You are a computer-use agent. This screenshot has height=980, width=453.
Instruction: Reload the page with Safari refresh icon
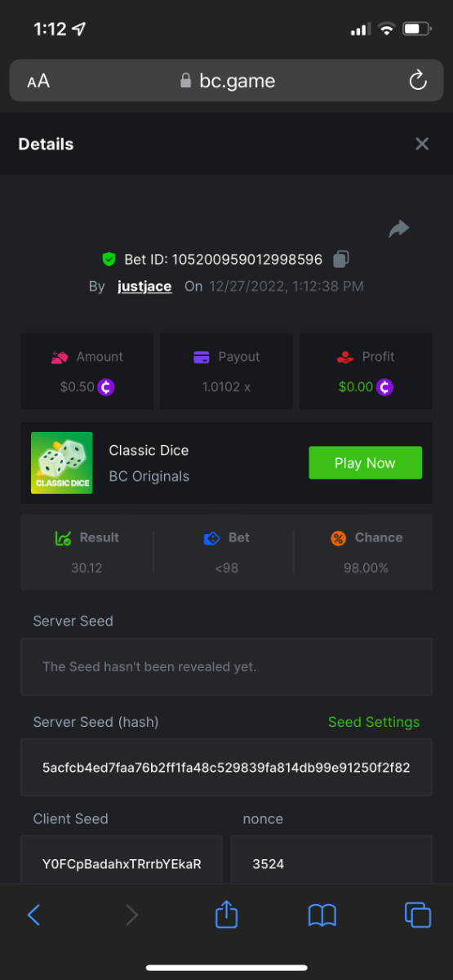point(417,80)
